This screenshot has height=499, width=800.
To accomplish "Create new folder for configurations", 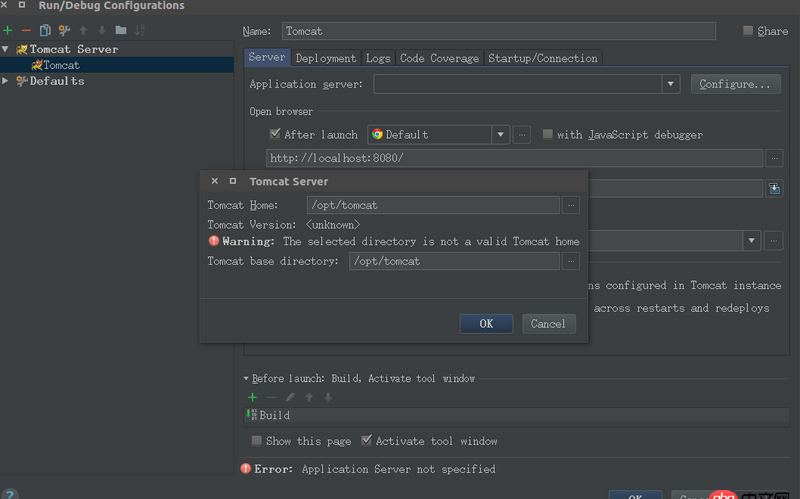I will 121,30.
